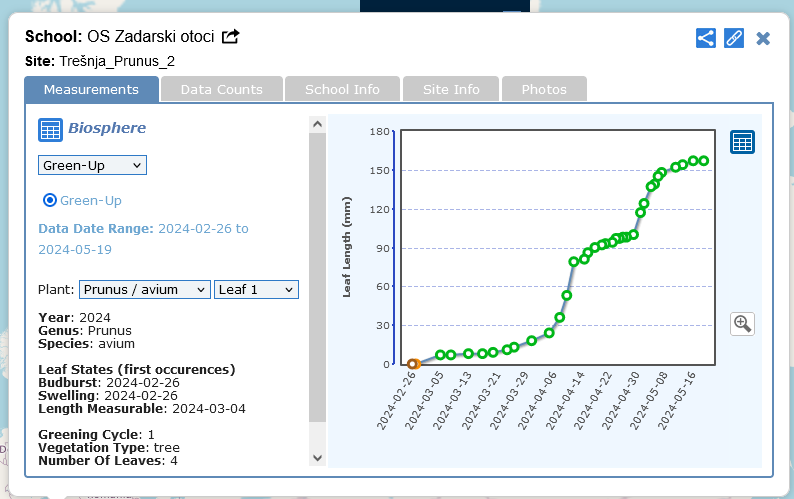794x499 pixels.
Task: Click the orange first data point
Action: pyautogui.click(x=413, y=364)
